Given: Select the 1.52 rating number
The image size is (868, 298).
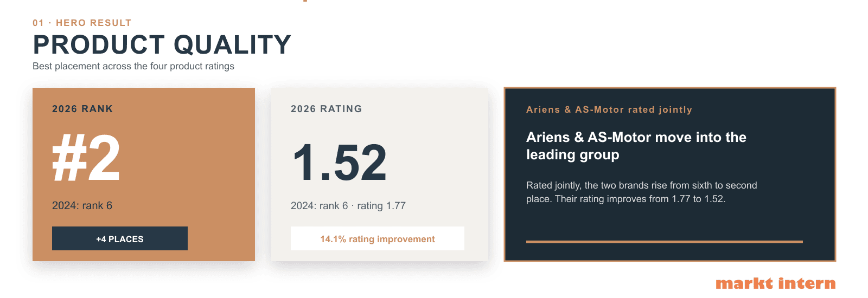Looking at the screenshot, I should (x=339, y=163).
